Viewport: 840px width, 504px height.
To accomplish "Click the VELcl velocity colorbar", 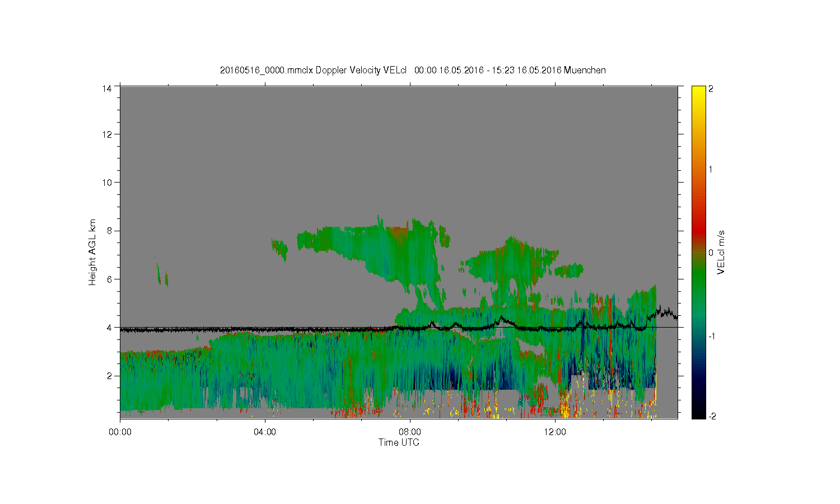I will tap(698, 252).
